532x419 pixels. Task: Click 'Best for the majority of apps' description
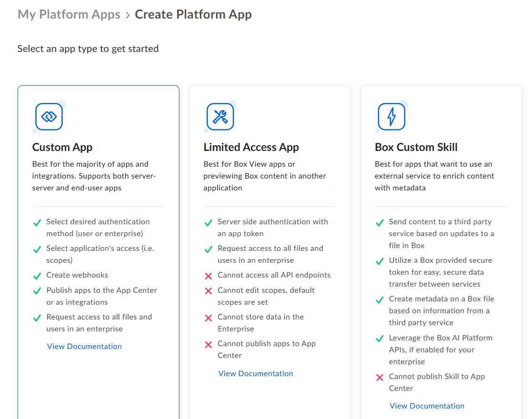pyautogui.click(x=94, y=176)
